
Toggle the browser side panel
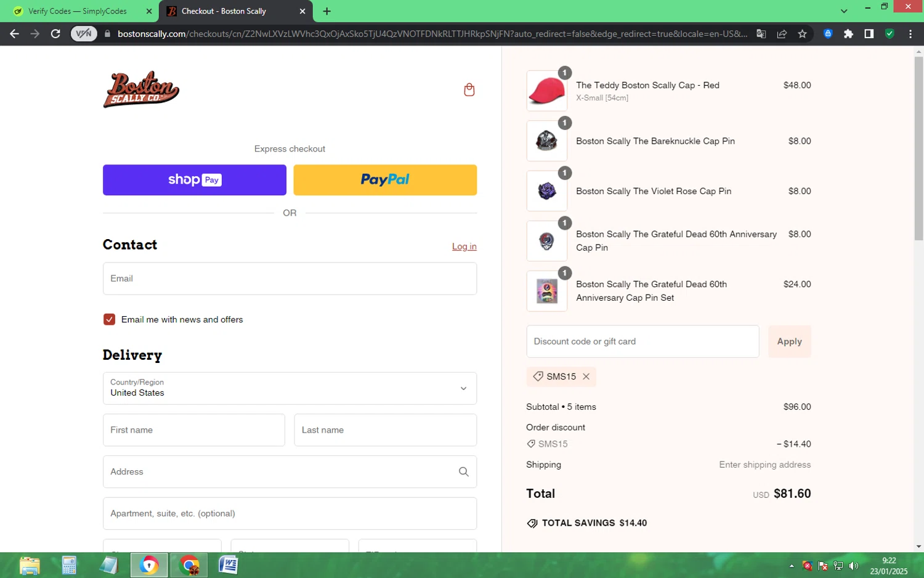point(869,34)
